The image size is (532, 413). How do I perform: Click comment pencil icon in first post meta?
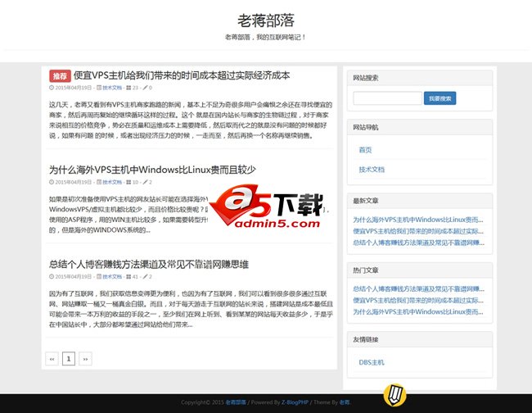pyautogui.click(x=145, y=88)
